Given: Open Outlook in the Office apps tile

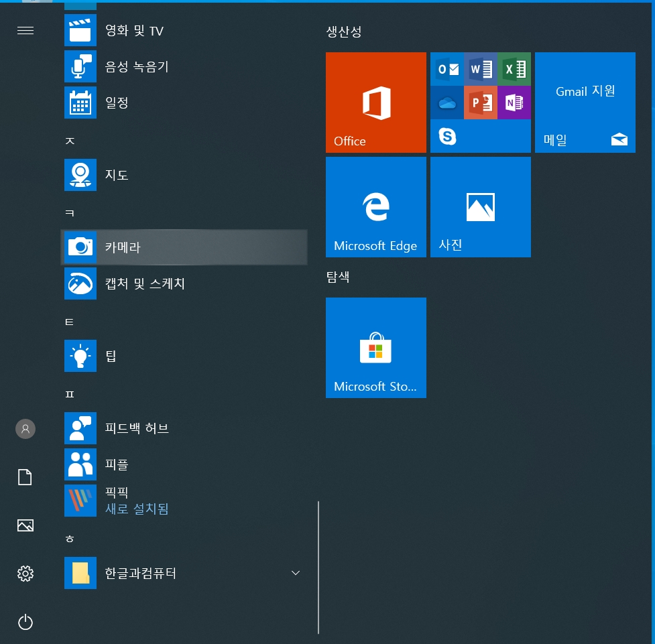Looking at the screenshot, I should click(447, 69).
